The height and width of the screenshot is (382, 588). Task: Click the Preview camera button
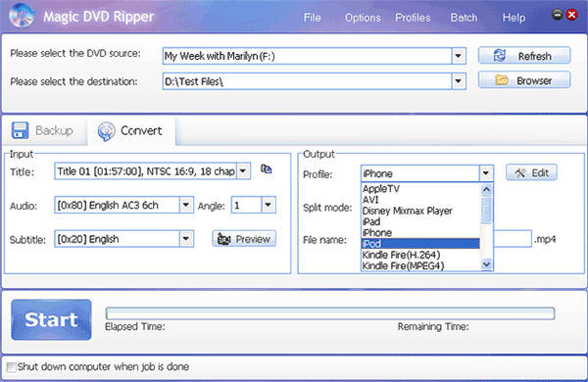(244, 239)
